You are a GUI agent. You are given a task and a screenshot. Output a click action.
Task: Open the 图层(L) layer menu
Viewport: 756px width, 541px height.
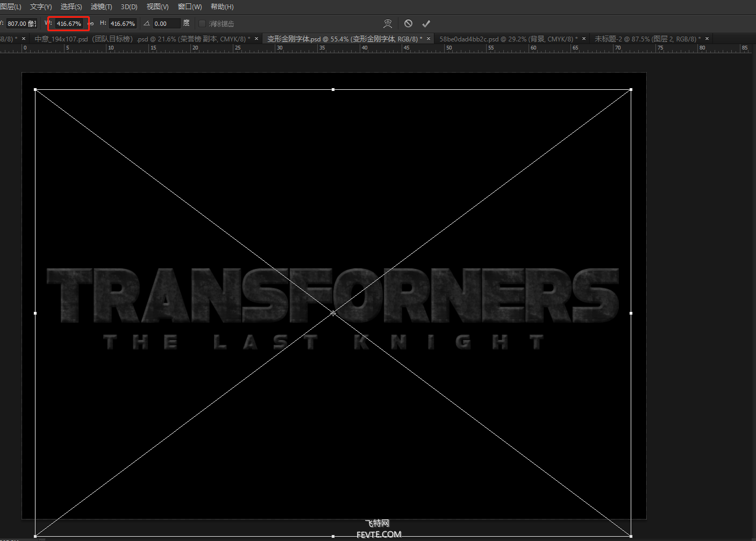click(11, 6)
